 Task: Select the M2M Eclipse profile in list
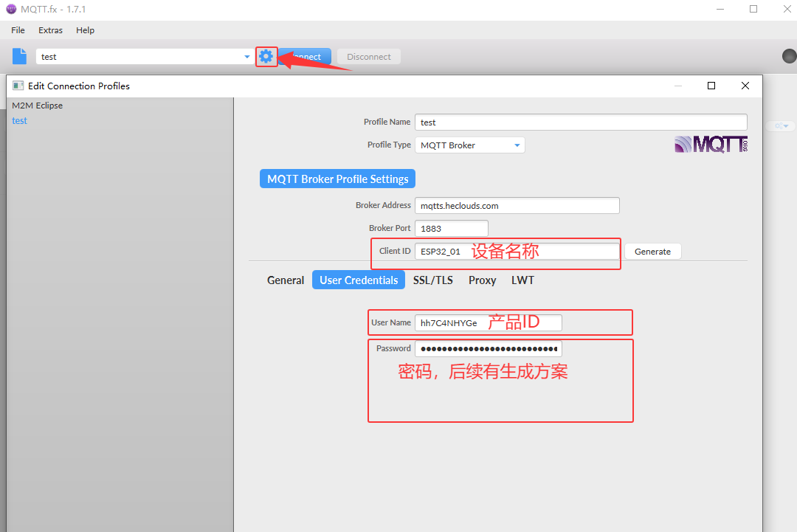38,106
